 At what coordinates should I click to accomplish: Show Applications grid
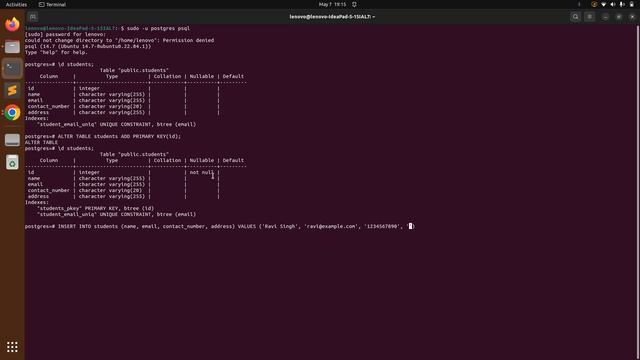(x=12, y=347)
